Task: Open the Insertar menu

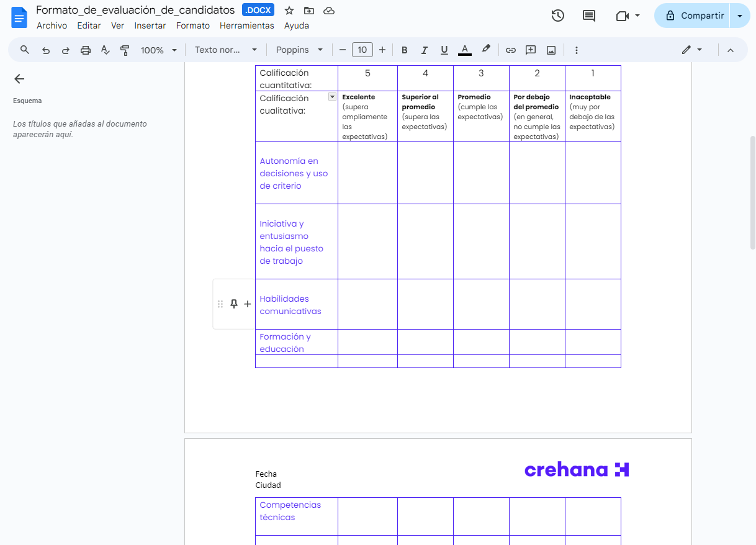Action: click(x=150, y=25)
